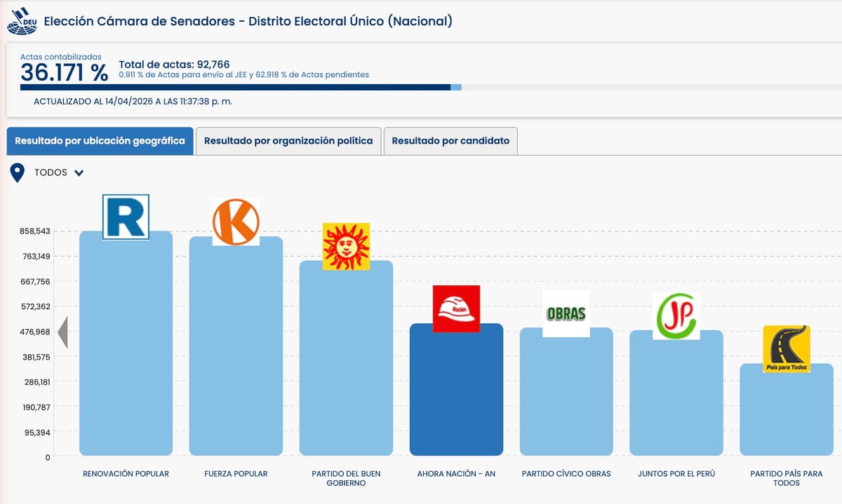842x504 pixels.
Task: Click the gray left arrow on chart
Action: click(x=62, y=332)
